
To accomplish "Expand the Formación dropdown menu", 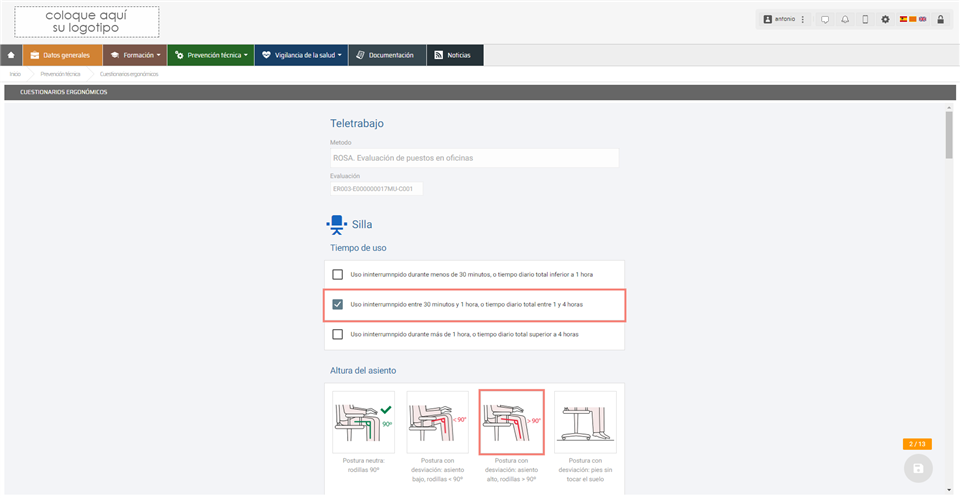I will 134,55.
